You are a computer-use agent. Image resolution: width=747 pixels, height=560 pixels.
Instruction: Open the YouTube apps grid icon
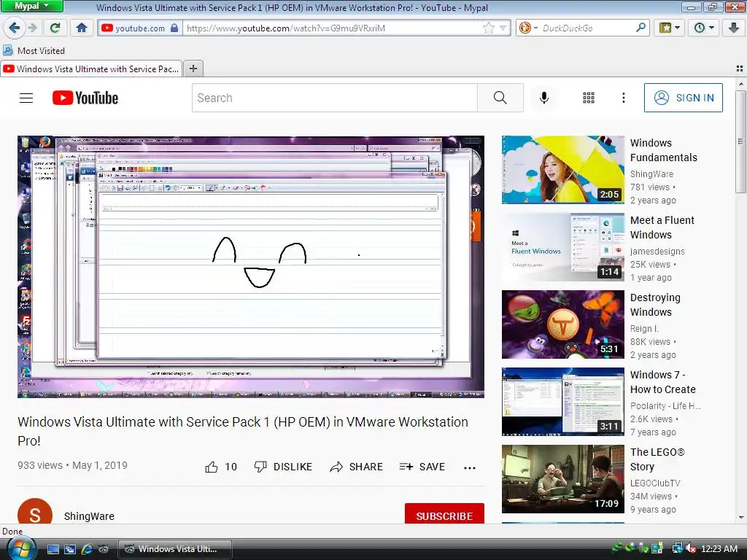click(589, 98)
